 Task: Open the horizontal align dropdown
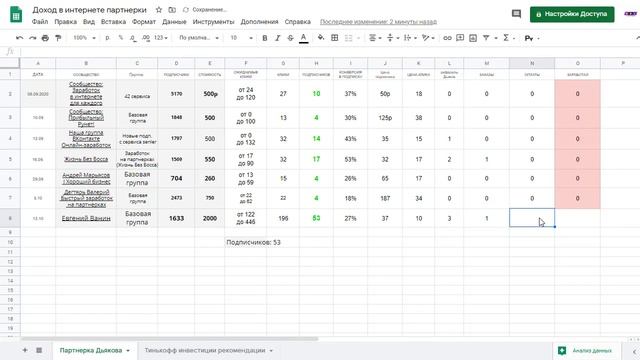pos(375,38)
